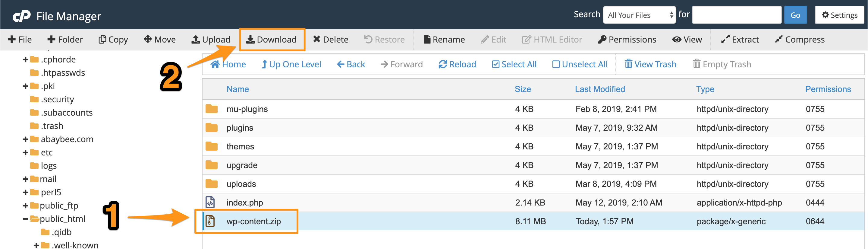Viewport: 868px width, 249px height.
Task: Expand the mail folder in tree
Action: tap(25, 179)
